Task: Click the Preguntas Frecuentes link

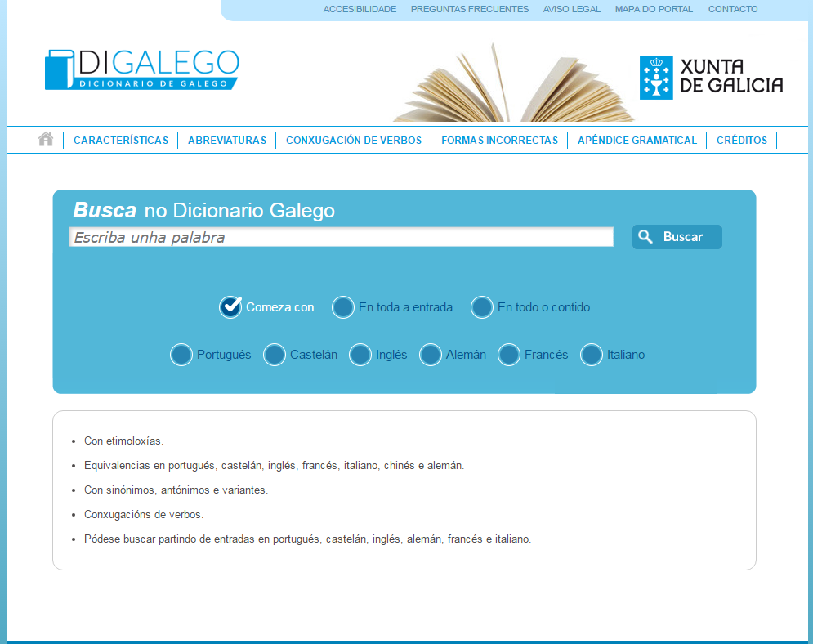Action: coord(470,10)
